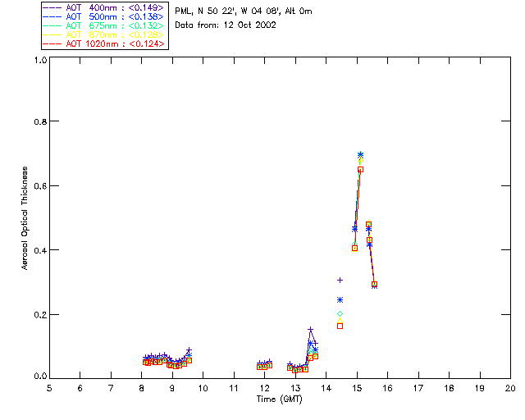This screenshot has width=525, height=420.
Task: Click the AOT 1020nm legend entry
Action: (104, 43)
